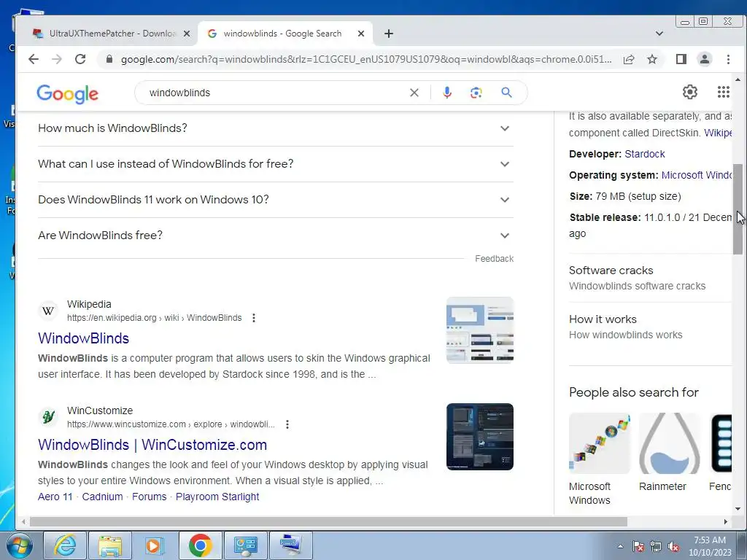
Task: Switch to the UltraUXThemePatcher tab
Action: point(112,34)
